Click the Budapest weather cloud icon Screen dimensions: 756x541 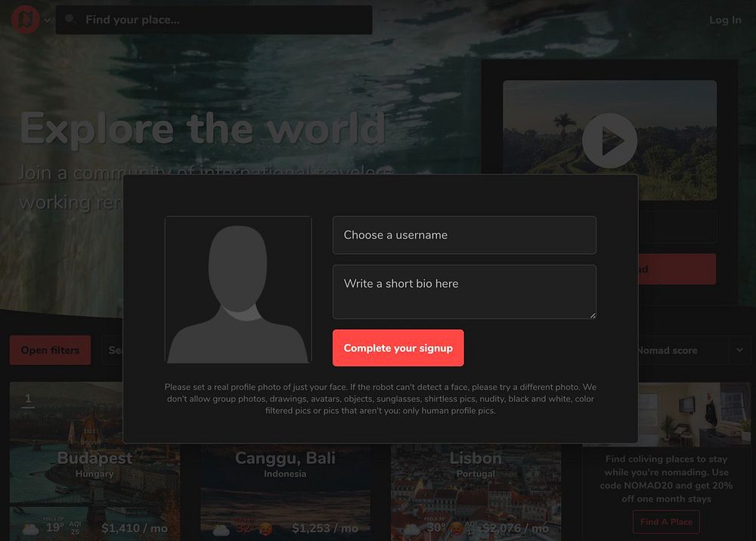point(31,530)
